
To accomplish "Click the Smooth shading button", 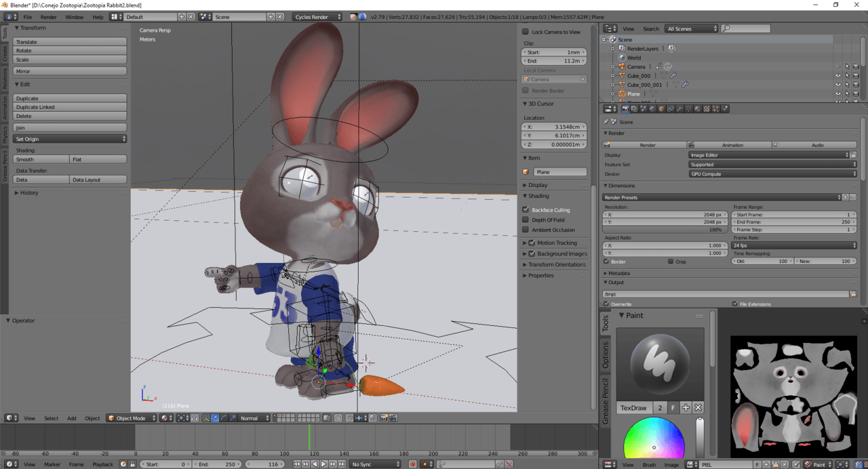I will click(41, 159).
